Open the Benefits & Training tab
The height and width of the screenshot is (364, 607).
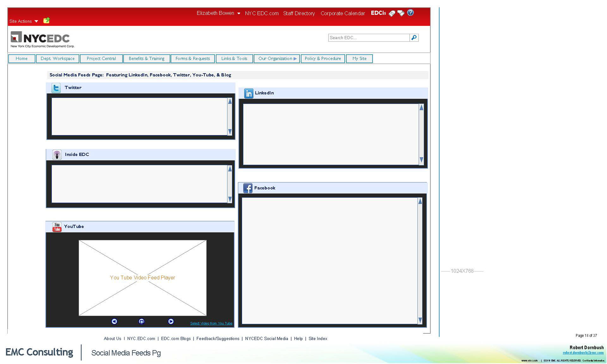tap(146, 59)
